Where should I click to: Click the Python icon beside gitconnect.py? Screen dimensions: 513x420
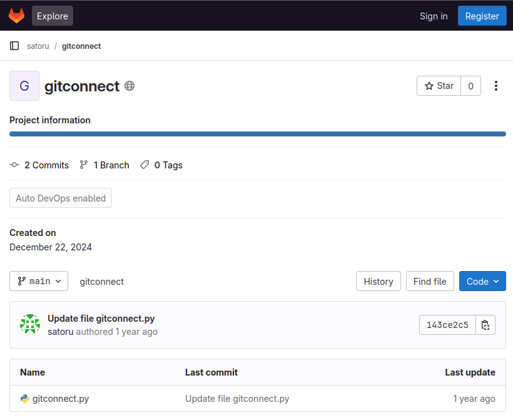tap(25, 398)
